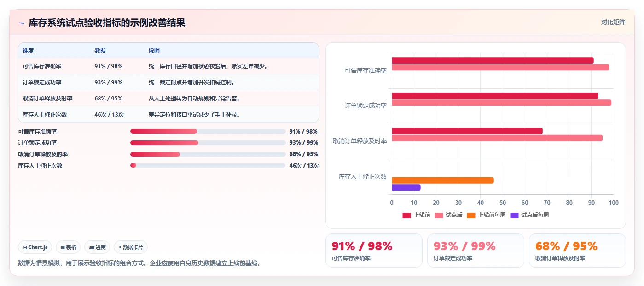The width and height of the screenshot is (644, 286).
Task: Click the 订单锁定成功率 table row label
Action: click(x=42, y=82)
